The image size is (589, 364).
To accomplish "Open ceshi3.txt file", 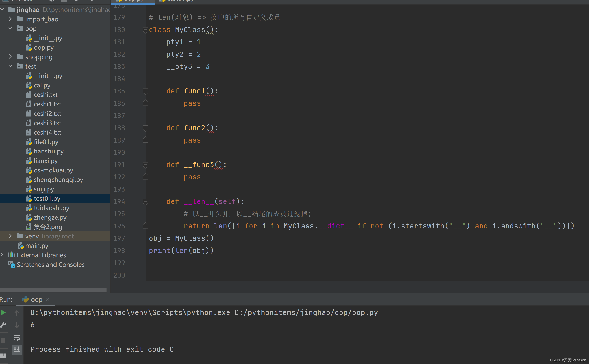I will (x=47, y=123).
